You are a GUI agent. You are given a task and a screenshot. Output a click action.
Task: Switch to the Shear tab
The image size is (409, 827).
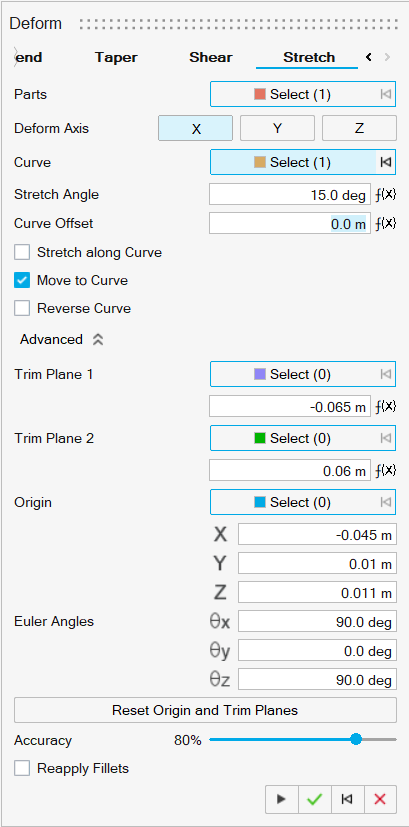point(211,57)
